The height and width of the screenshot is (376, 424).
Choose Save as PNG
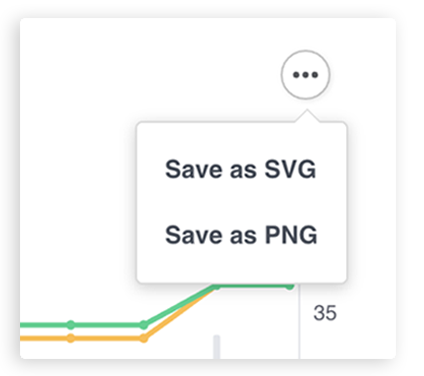(x=241, y=235)
